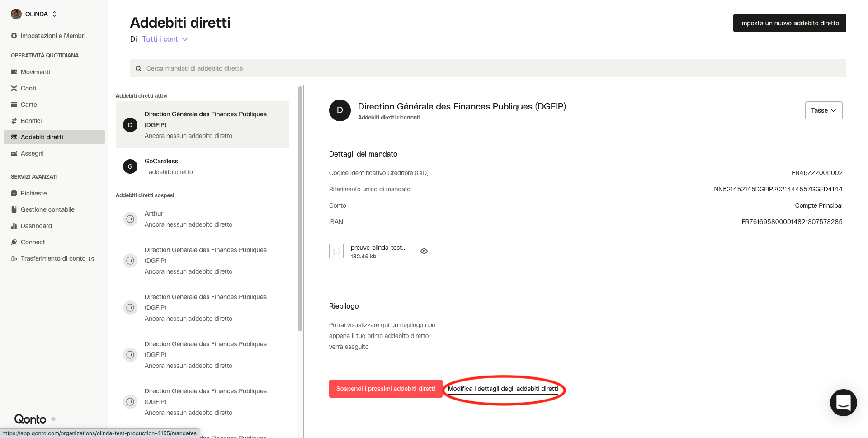The image size is (868, 438).
Task: Open the Tasse category dropdown
Action: pos(824,110)
